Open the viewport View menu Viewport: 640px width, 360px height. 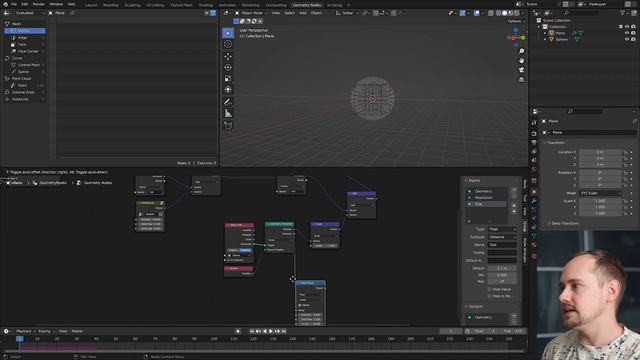pyautogui.click(x=276, y=13)
